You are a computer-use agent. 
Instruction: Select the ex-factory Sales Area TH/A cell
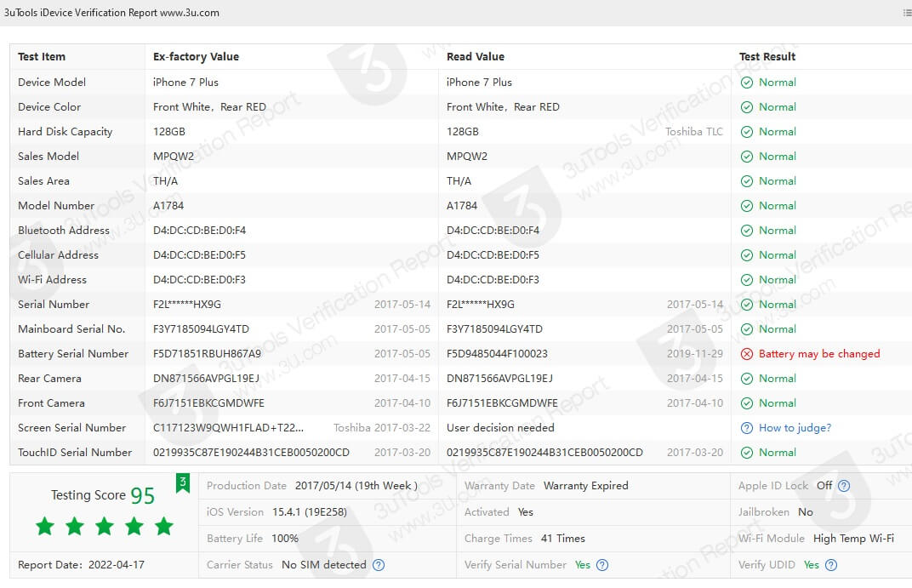pos(165,181)
